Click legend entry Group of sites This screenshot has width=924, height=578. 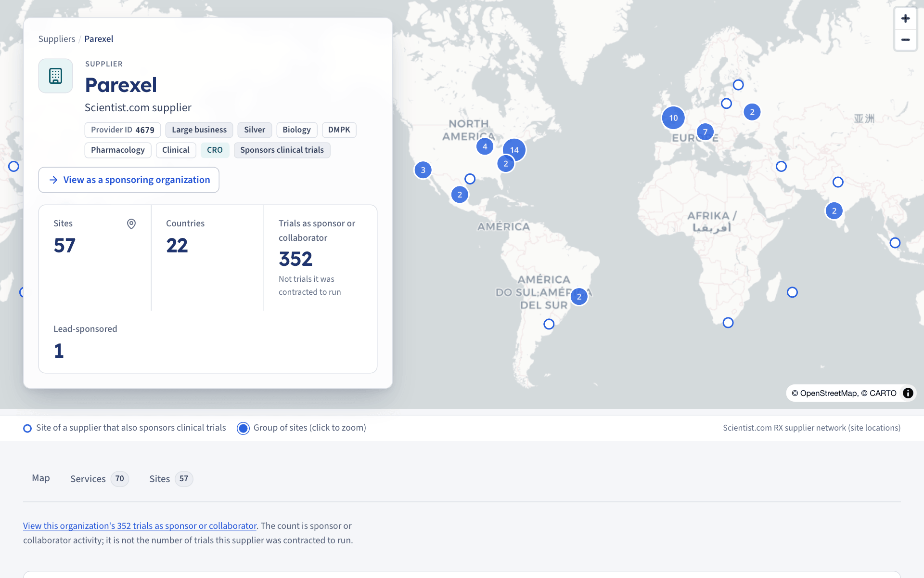301,428
